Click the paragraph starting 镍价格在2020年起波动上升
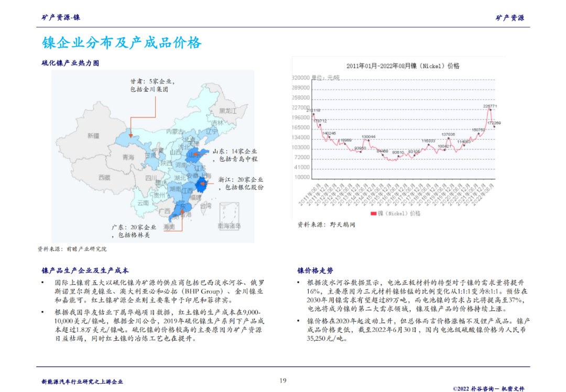 tap(418, 330)
